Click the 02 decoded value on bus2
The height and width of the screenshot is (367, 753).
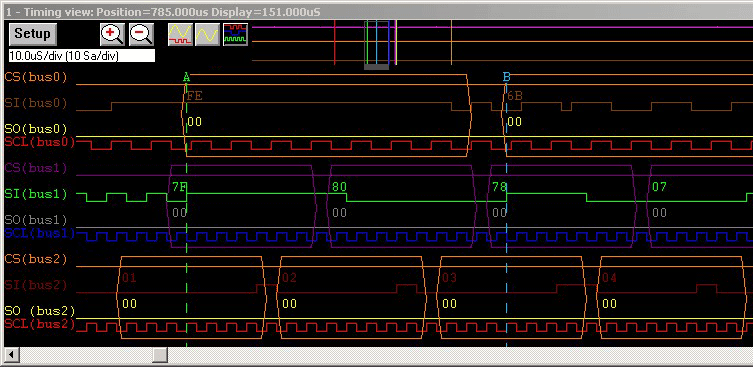coord(290,278)
